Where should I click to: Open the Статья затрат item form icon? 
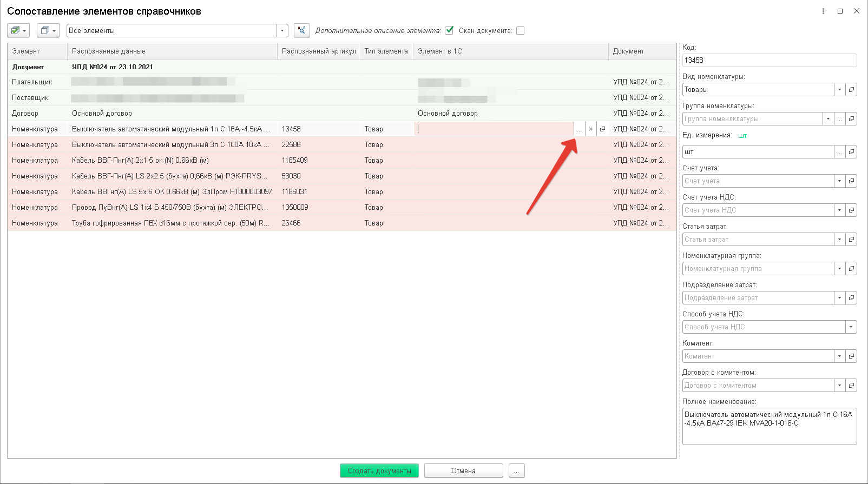[x=851, y=240]
